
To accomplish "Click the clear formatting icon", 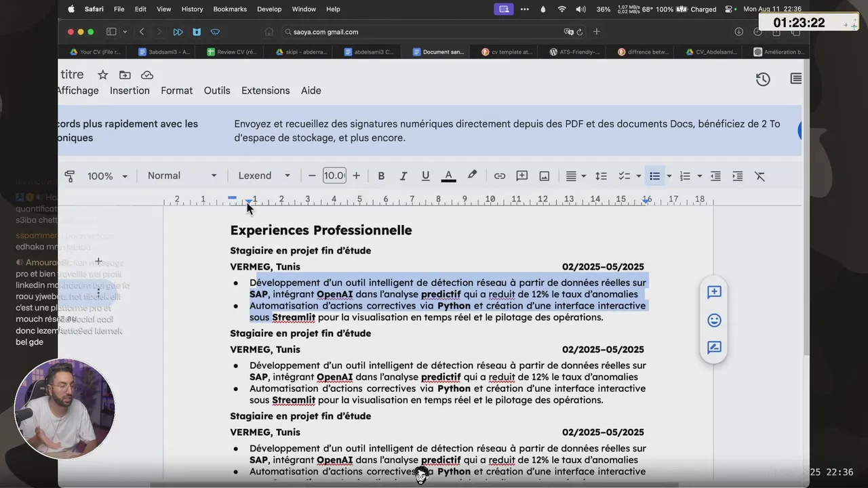I will (759, 176).
